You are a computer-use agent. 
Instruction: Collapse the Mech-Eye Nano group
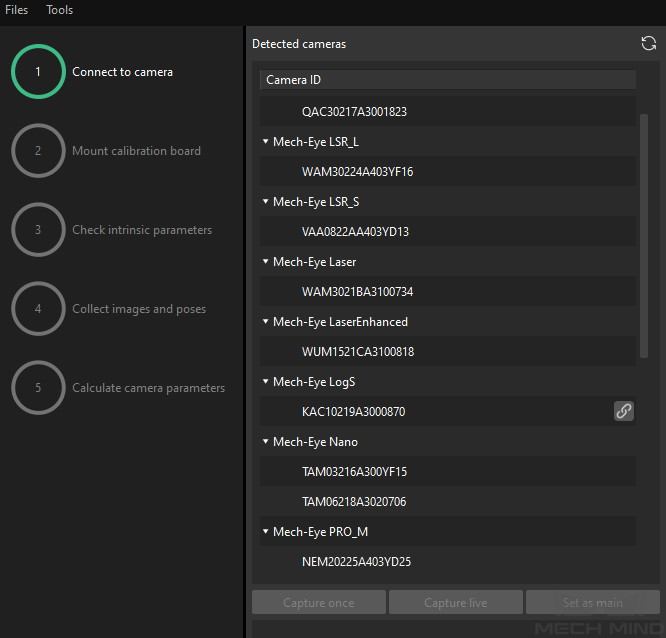click(265, 441)
